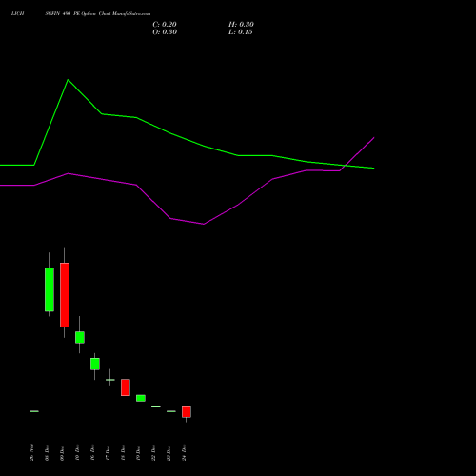Click the close value C: 0.20
Viewport: 476px width, 476px height.
click(165, 25)
